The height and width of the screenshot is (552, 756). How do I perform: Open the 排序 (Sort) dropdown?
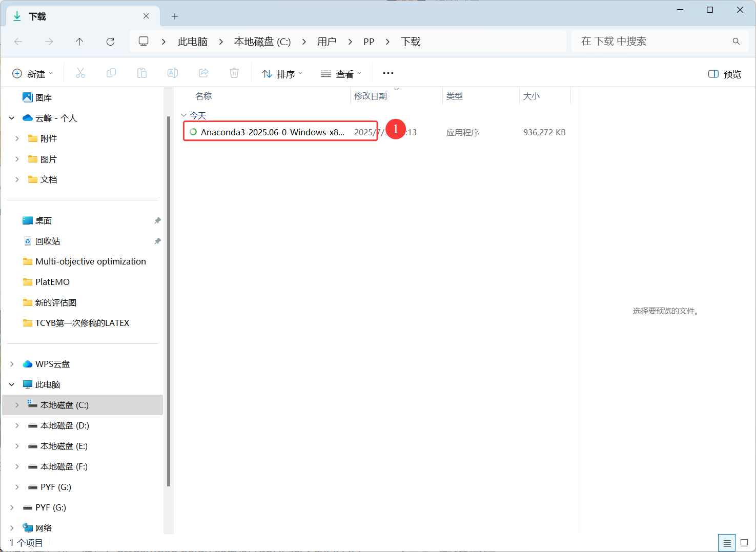click(282, 73)
